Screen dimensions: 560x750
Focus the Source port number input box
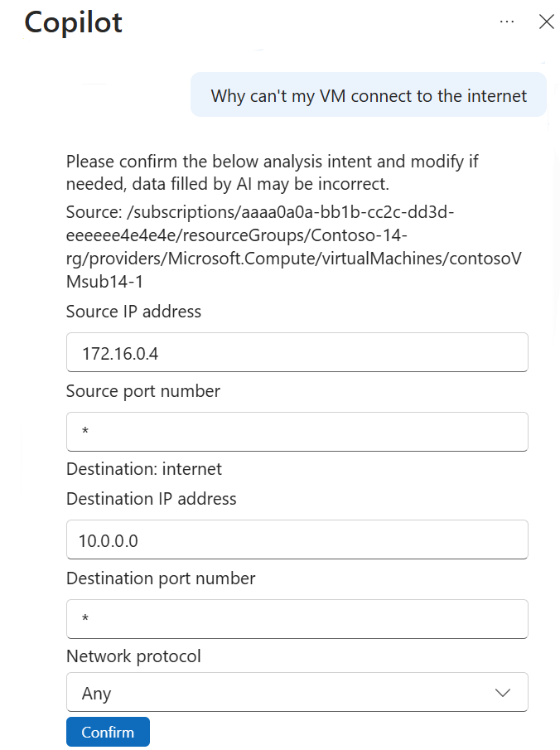[x=297, y=432]
